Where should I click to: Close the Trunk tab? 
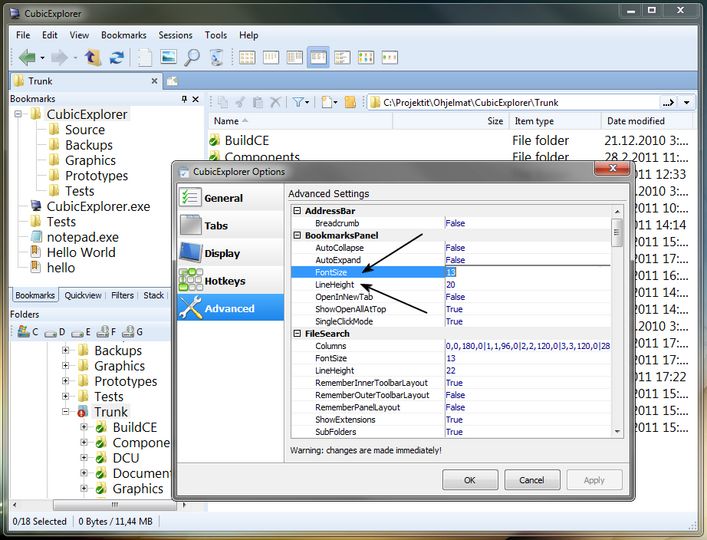click(154, 81)
